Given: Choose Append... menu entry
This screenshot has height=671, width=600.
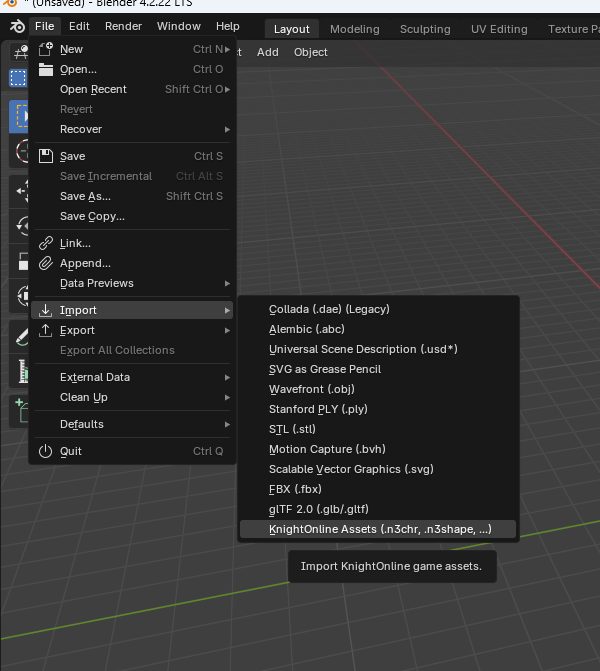Looking at the screenshot, I should click(132, 263).
